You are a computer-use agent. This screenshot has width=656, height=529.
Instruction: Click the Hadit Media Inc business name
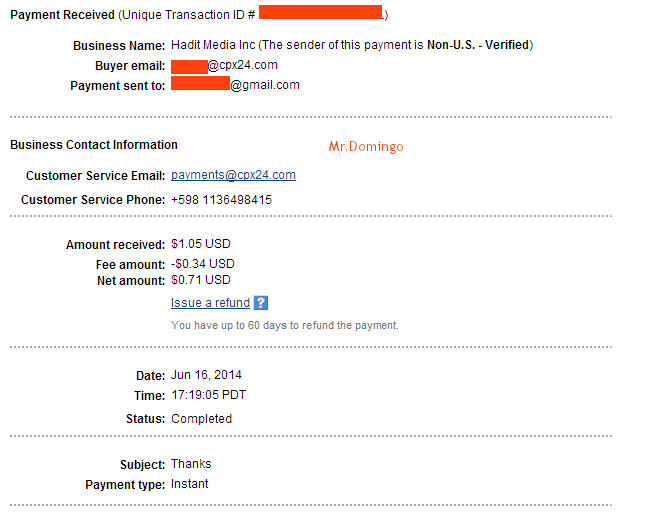click(x=213, y=45)
